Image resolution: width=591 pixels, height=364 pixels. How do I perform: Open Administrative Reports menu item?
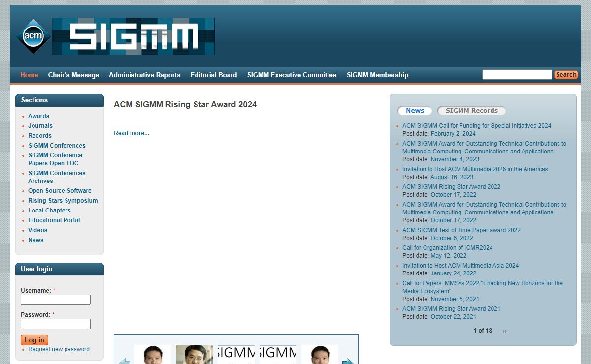pyautogui.click(x=145, y=75)
